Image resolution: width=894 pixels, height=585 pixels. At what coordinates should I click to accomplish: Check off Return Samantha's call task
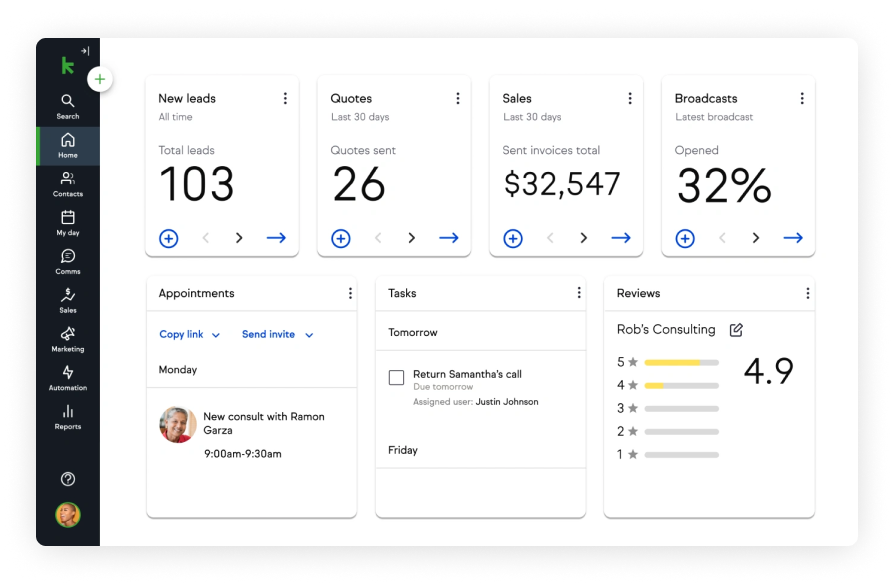pos(395,375)
